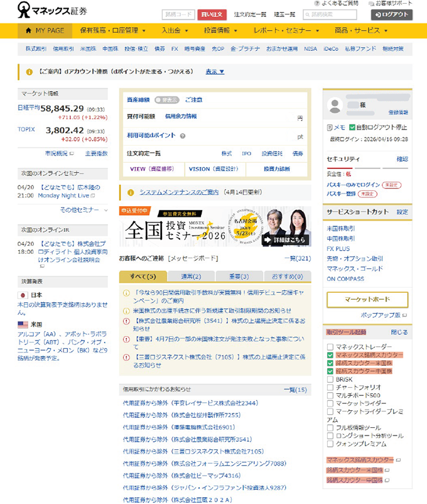The image size is (427, 504).
Task: Click the info icon beside システムメンテナンス notice
Action: click(131, 192)
